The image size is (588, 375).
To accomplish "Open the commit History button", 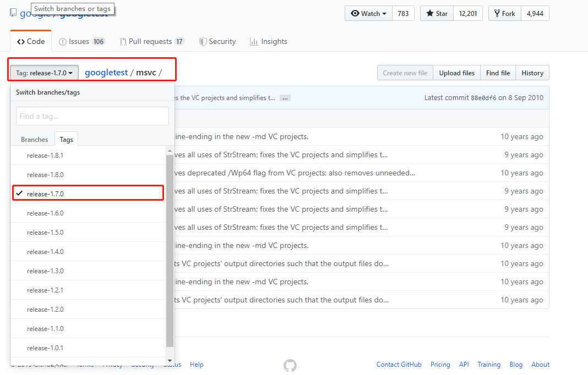I will coord(532,73).
